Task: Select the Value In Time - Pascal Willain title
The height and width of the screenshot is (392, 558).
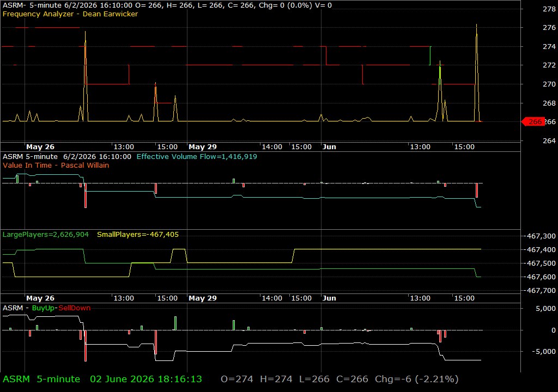Action: tap(56, 165)
